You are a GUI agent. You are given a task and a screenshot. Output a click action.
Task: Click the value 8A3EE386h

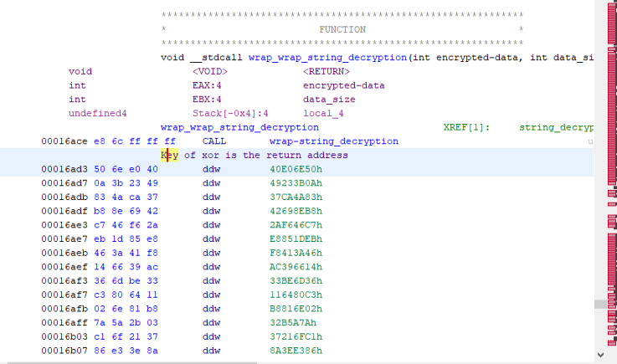[296, 351]
